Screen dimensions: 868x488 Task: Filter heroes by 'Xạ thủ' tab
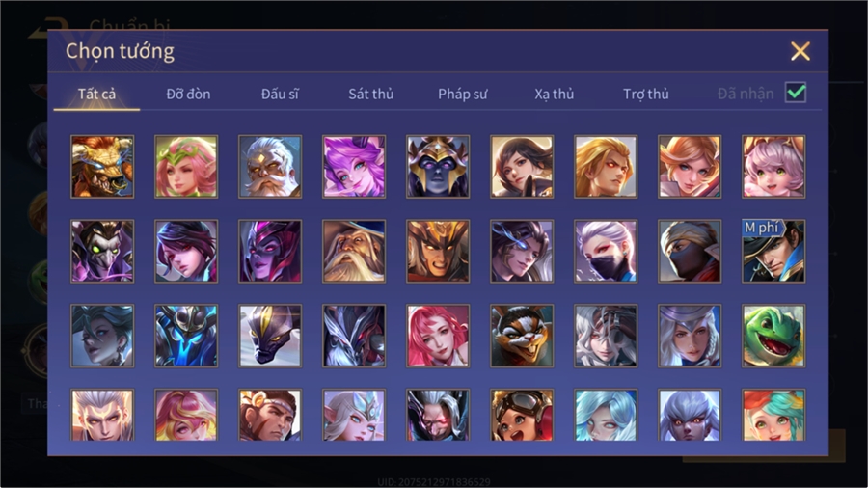coord(555,95)
